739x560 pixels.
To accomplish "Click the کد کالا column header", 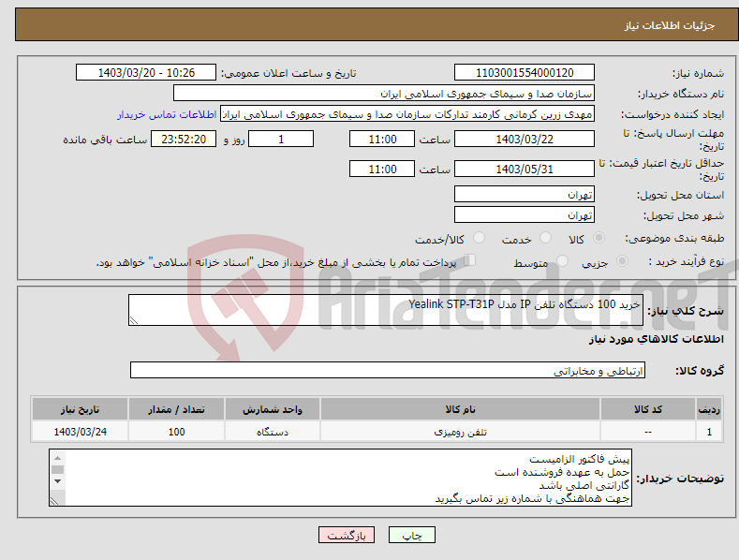I will point(648,409).
